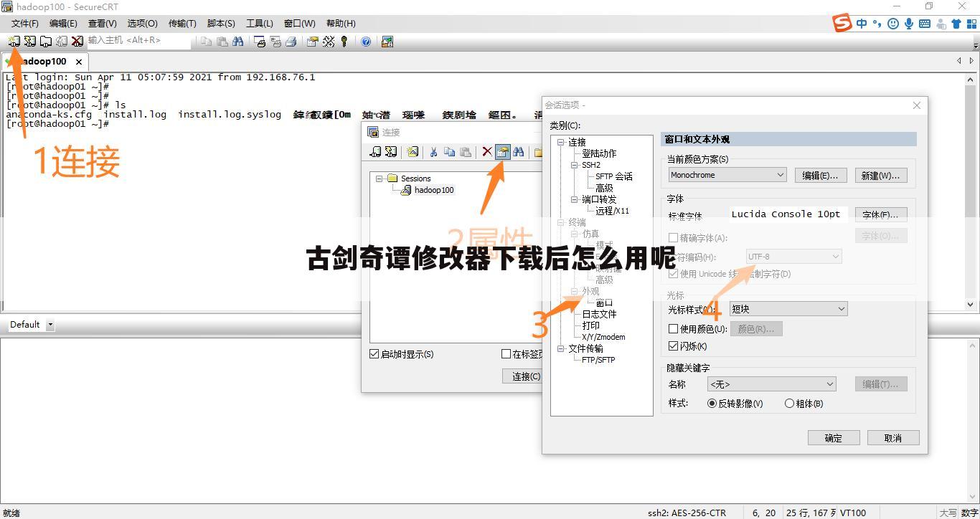Click the Sogou soft keyboard icon
This screenshot has height=519, width=980.
(x=925, y=24)
